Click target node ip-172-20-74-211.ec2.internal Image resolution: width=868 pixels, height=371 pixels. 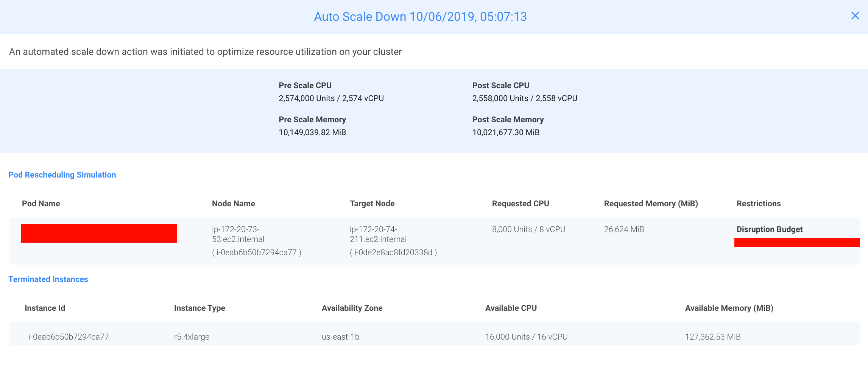coord(378,234)
